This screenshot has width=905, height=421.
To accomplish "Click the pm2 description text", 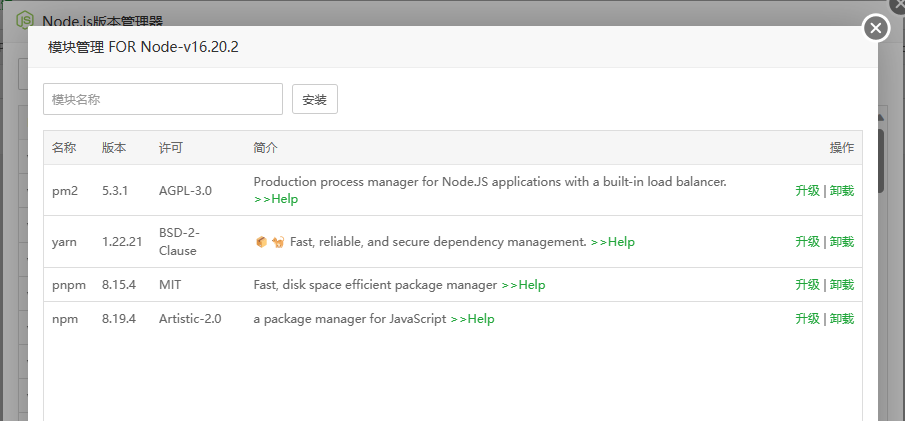I will pos(490,182).
